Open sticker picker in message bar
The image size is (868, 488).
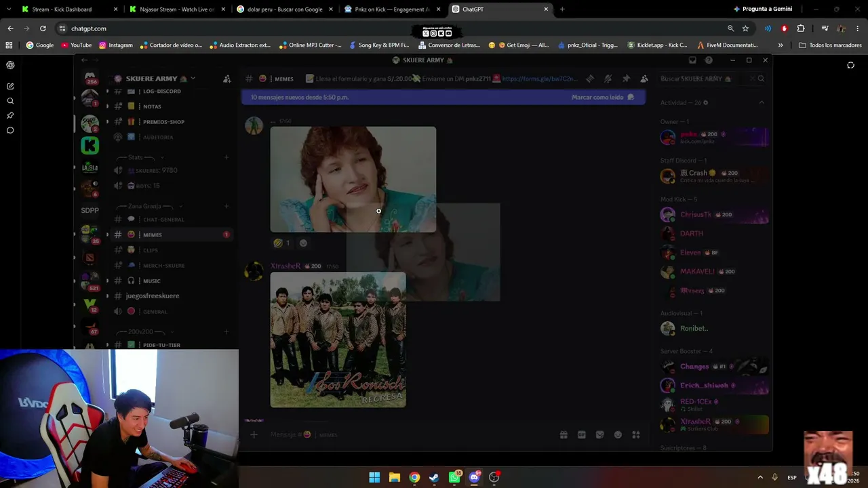click(599, 434)
